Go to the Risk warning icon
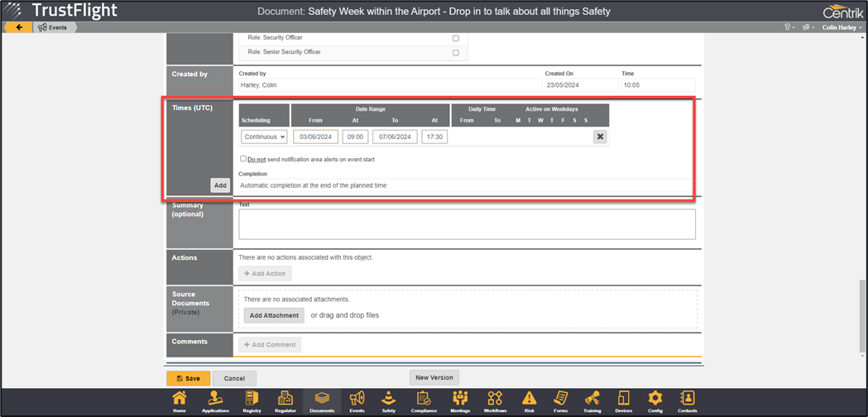This screenshot has width=868, height=417. 529,401
